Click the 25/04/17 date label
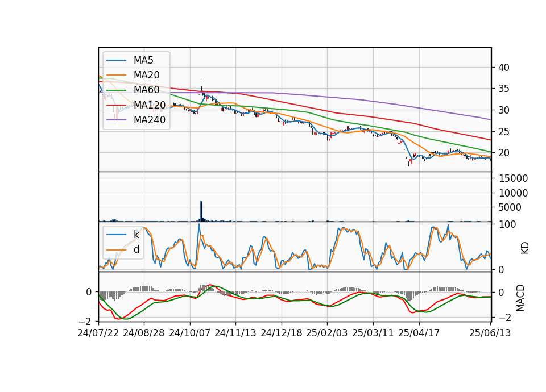Image resolution: width=546 pixels, height=392 pixels. (419, 333)
